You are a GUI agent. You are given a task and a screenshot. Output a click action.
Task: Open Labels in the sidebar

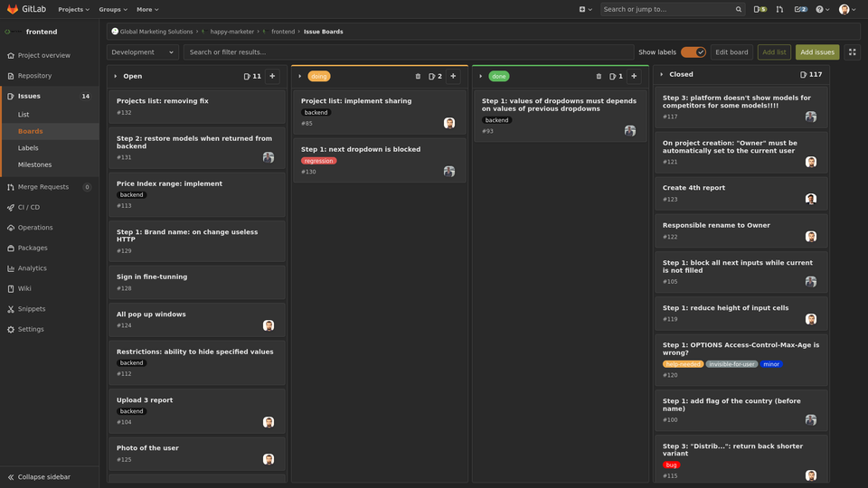click(x=28, y=148)
